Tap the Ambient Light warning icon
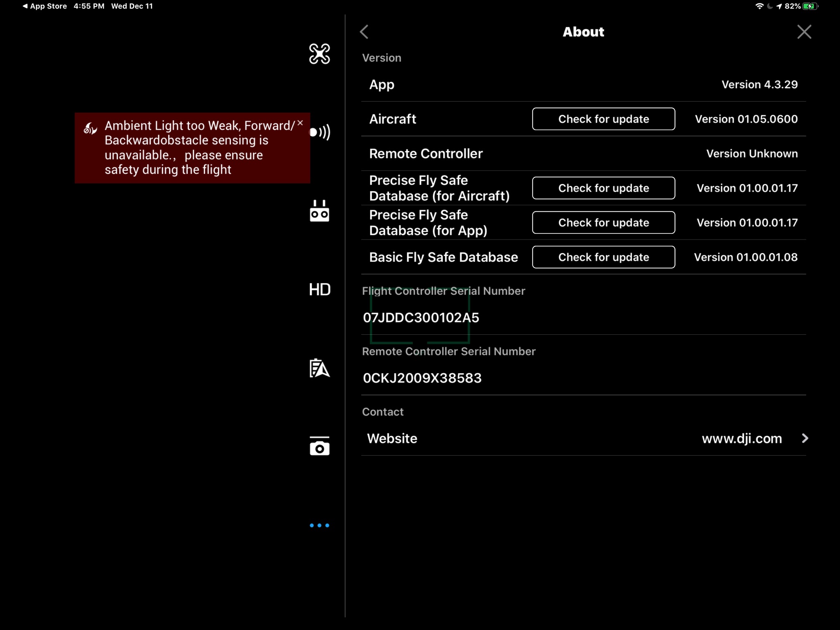The height and width of the screenshot is (630, 840). tap(90, 128)
